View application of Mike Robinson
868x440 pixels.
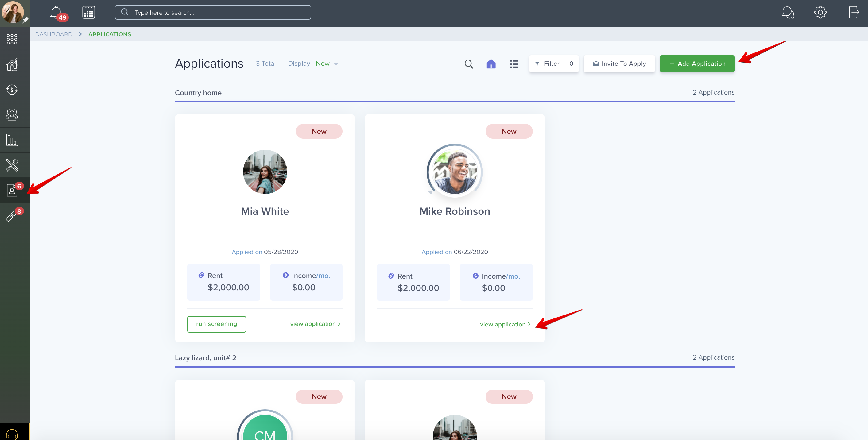click(505, 324)
